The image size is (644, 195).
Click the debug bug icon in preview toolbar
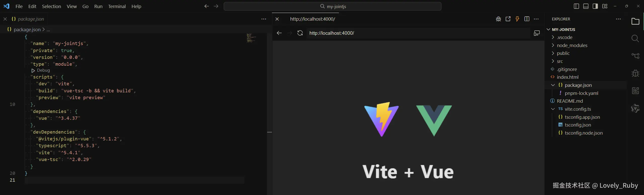click(x=498, y=19)
